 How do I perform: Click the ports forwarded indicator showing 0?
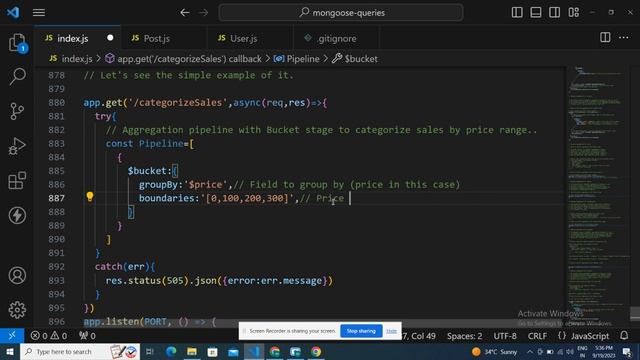coord(87,336)
